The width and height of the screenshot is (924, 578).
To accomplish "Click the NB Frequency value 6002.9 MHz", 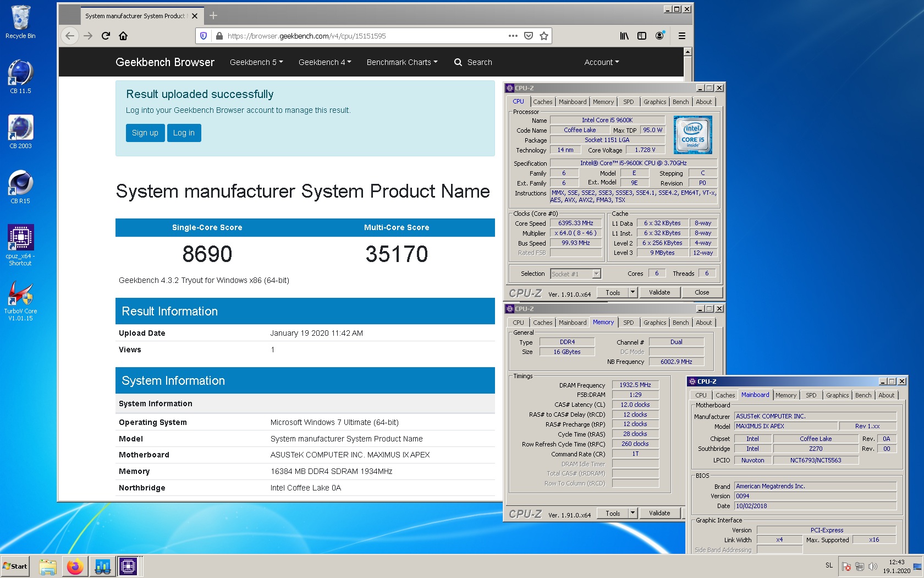I will (x=676, y=362).
